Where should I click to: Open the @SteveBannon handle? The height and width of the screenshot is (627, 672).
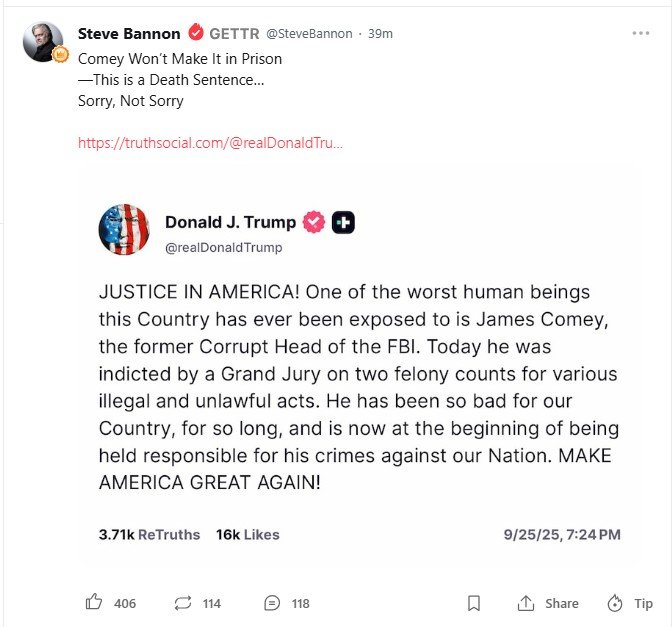pyautogui.click(x=309, y=33)
